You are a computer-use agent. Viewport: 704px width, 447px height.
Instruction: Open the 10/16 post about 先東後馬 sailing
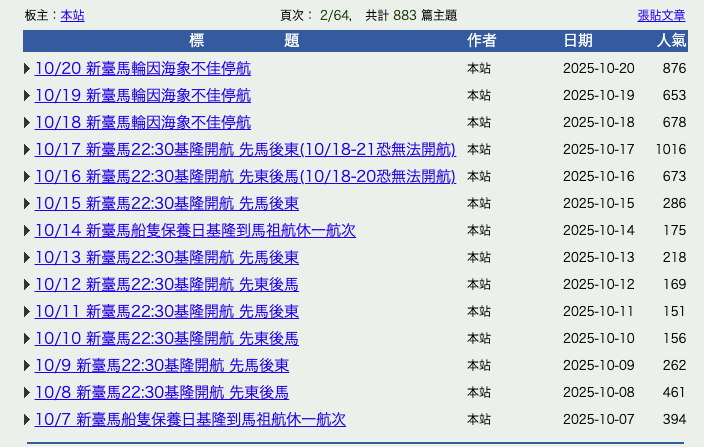pos(245,177)
